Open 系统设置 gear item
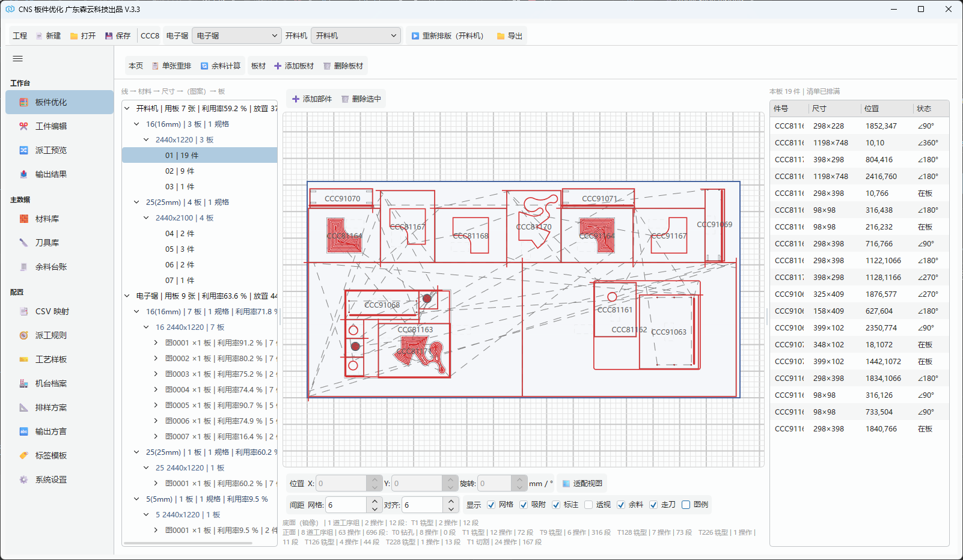Screen dimensions: 963x560 pyautogui.click(x=60, y=479)
